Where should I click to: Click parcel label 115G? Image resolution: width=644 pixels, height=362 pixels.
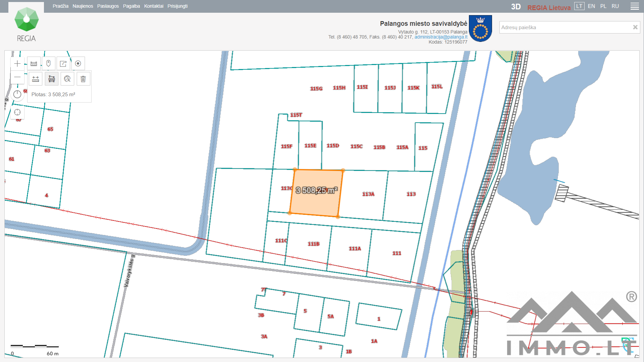[x=316, y=89]
